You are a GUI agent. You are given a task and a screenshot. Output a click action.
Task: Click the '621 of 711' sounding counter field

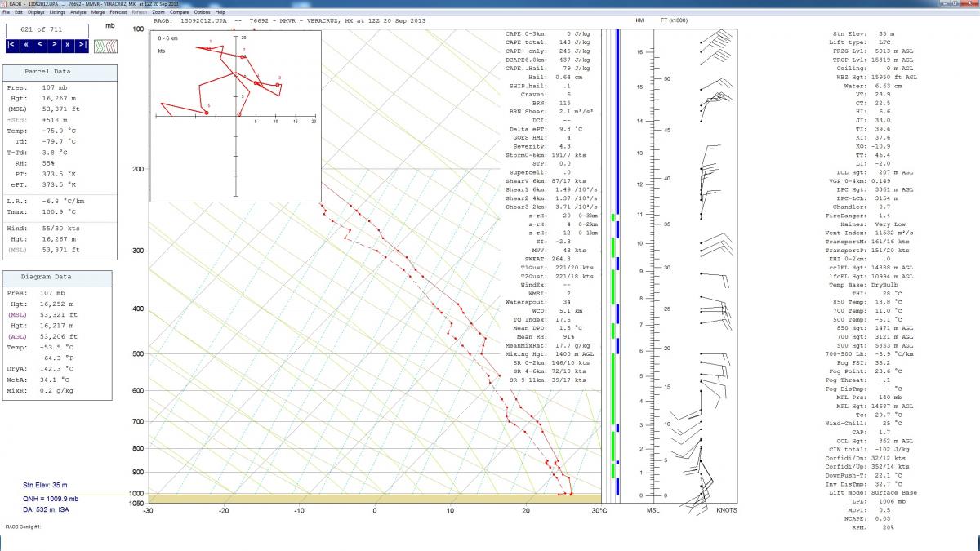click(x=47, y=30)
